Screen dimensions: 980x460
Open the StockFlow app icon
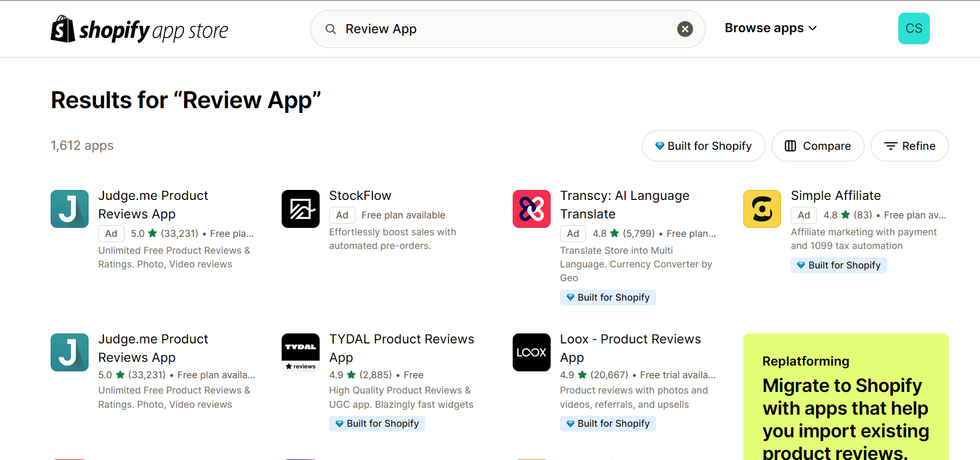[x=301, y=209]
